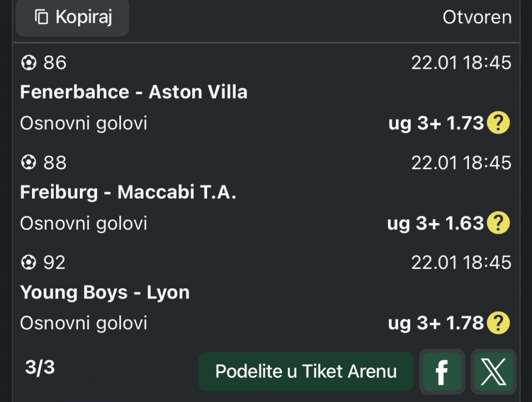532x402 pixels.
Task: Select ug 3+ 1.73 odds
Action: 436,123
